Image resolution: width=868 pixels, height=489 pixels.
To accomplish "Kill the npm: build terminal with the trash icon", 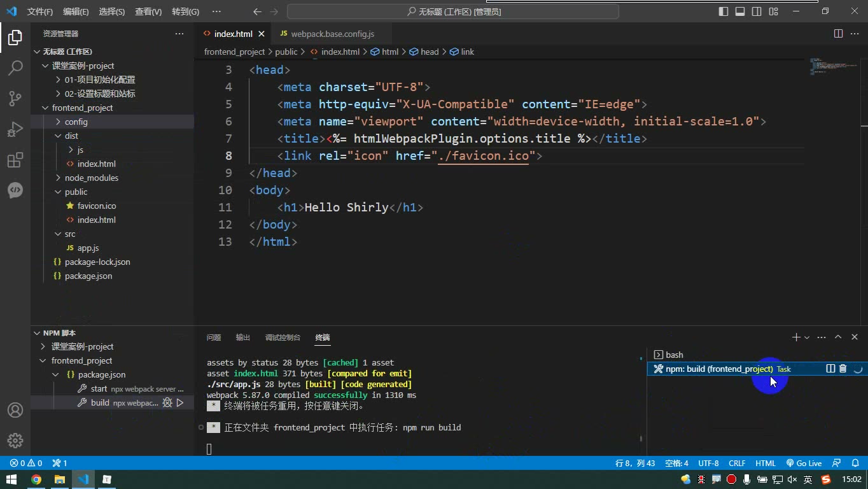I will 843,369.
